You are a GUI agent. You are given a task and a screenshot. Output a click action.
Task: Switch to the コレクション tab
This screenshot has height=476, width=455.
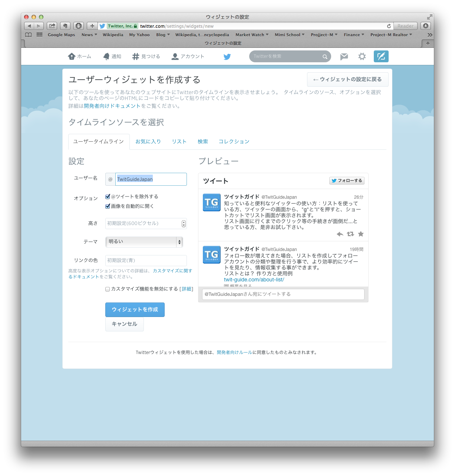(x=234, y=142)
